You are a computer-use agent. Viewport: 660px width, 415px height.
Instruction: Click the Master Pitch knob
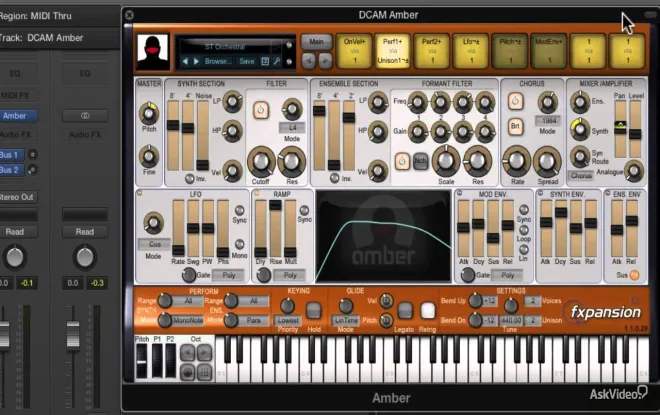click(x=149, y=113)
